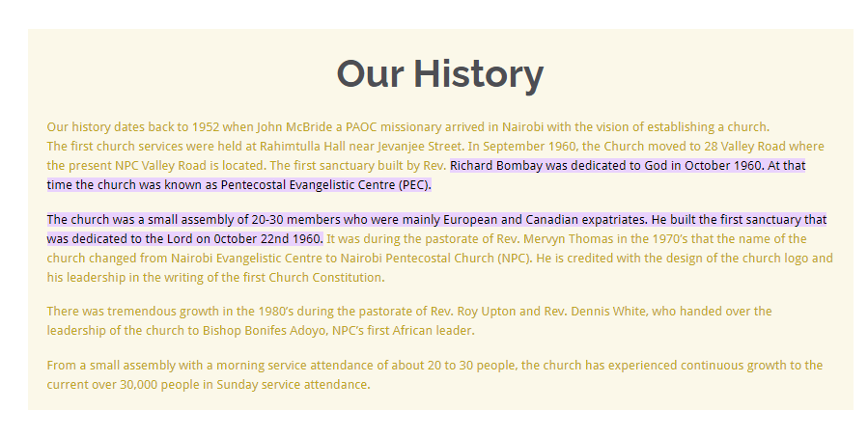868x437 pixels.
Task: Click the highlighted date "October 22nd 1960"
Action: [x=266, y=238]
